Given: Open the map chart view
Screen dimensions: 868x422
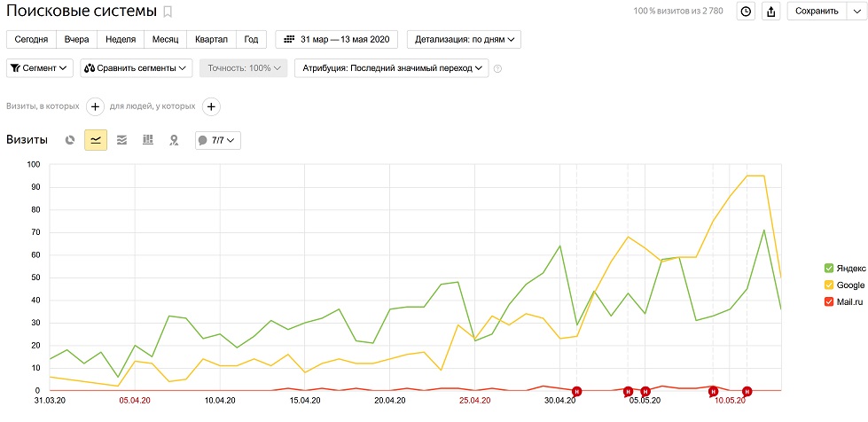Looking at the screenshot, I should pos(174,140).
